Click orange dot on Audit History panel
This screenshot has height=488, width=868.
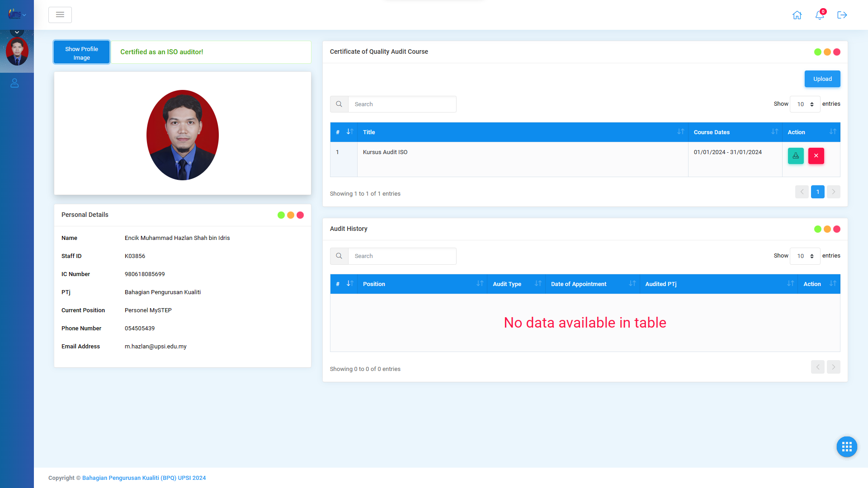pyautogui.click(x=827, y=229)
